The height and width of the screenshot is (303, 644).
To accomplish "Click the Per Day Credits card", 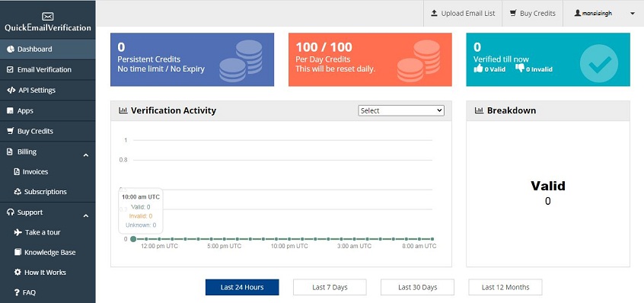I will (x=370, y=59).
